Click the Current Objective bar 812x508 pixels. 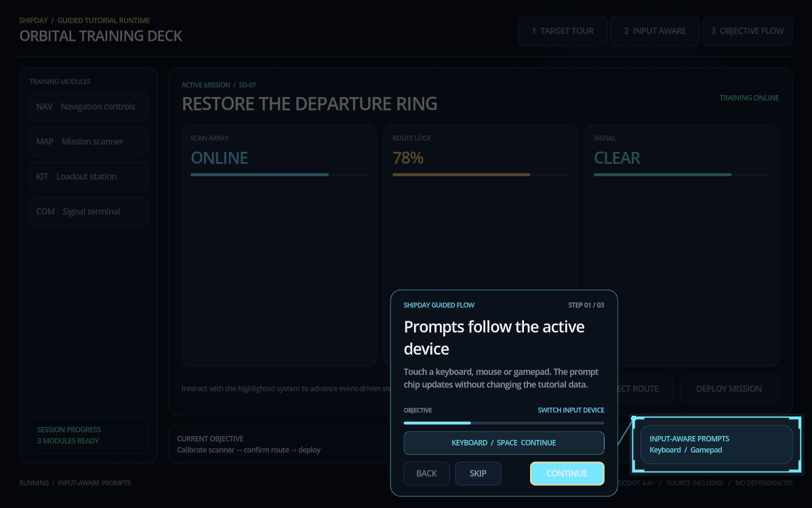(280, 444)
